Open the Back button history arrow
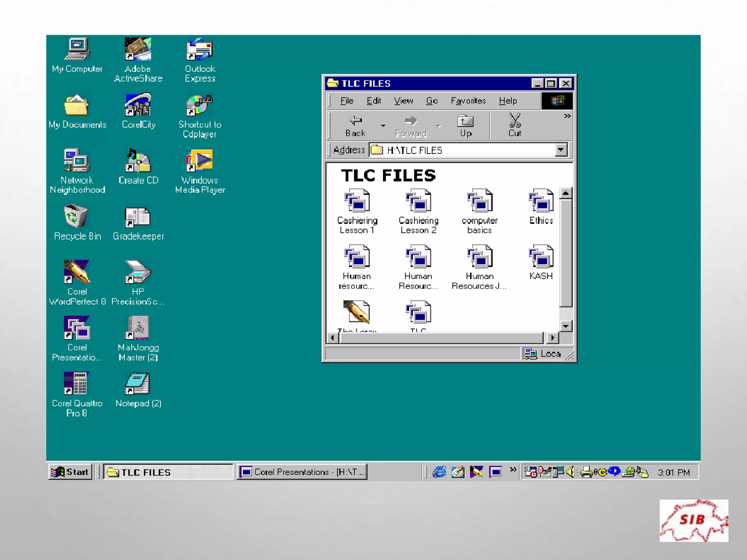 (383, 125)
